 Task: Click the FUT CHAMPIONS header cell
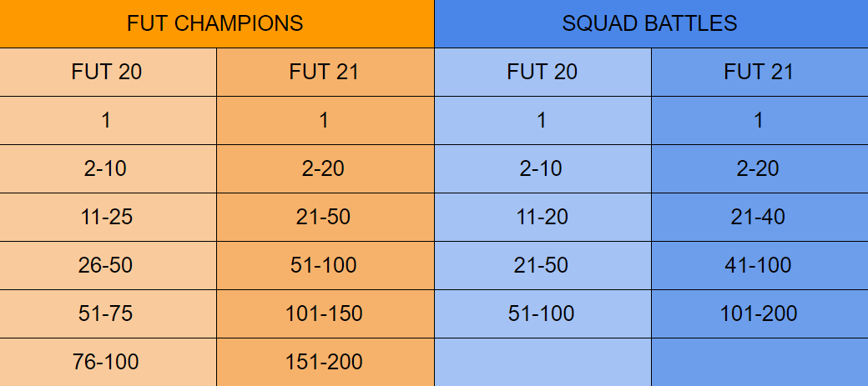pos(216,24)
